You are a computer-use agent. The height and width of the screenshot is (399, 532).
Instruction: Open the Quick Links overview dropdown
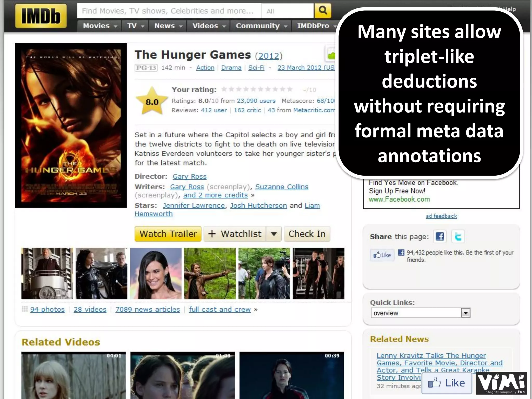point(421,313)
